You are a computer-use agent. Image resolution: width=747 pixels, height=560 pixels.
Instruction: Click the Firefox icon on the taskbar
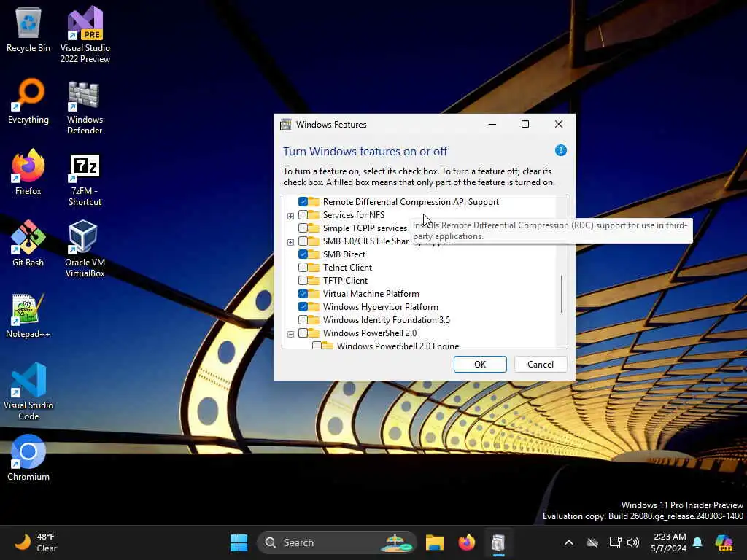tap(466, 542)
